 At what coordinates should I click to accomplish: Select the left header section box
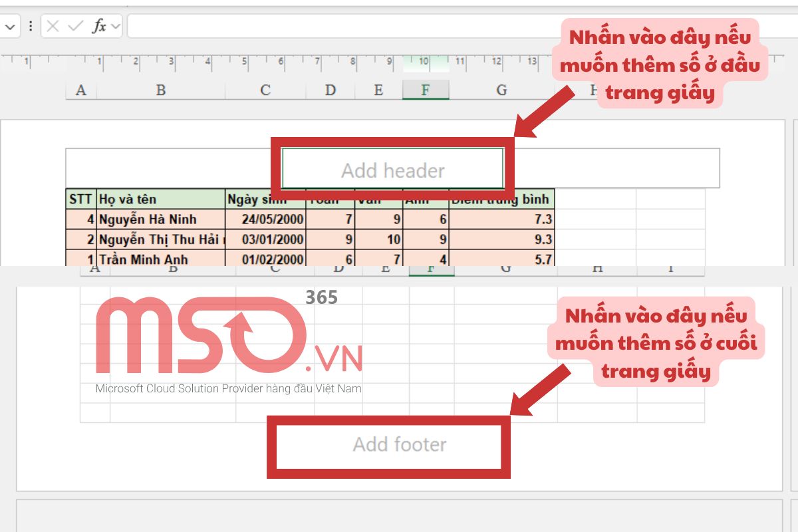[174, 168]
